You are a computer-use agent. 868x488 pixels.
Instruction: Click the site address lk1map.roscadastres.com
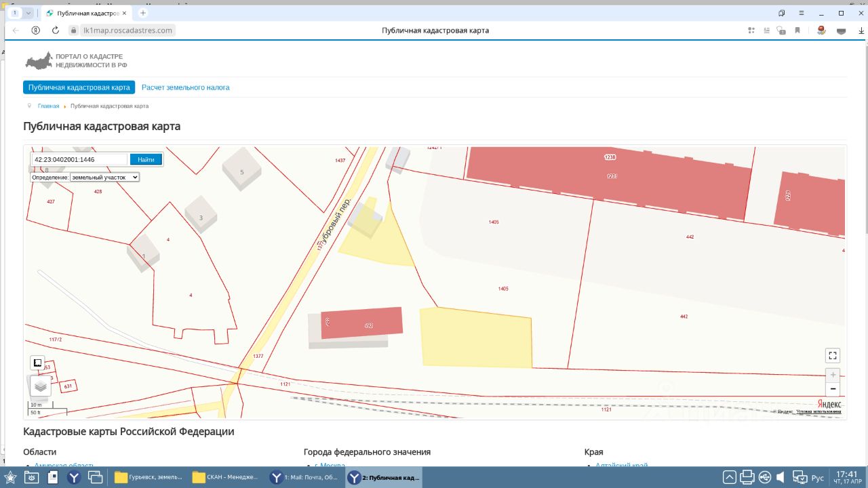pos(127,30)
